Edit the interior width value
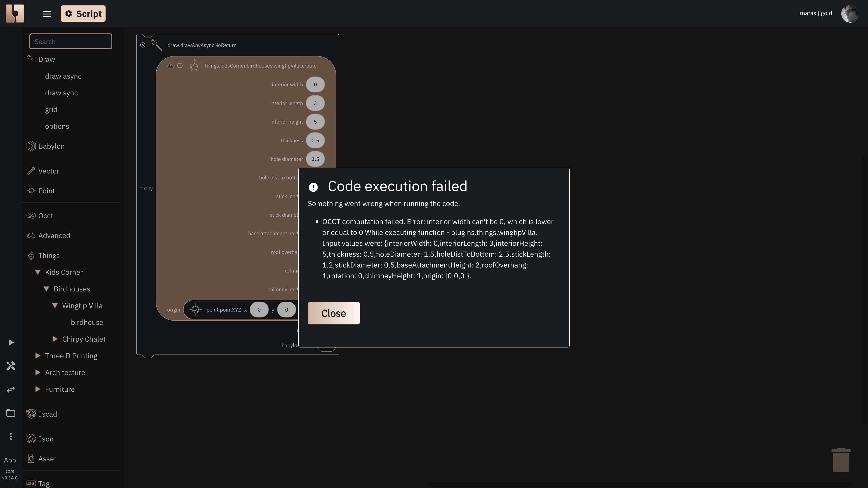The image size is (868, 488). (x=315, y=84)
